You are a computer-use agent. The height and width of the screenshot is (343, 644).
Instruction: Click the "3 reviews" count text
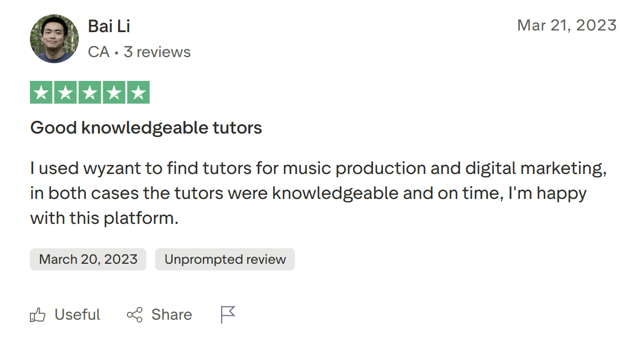[157, 52]
